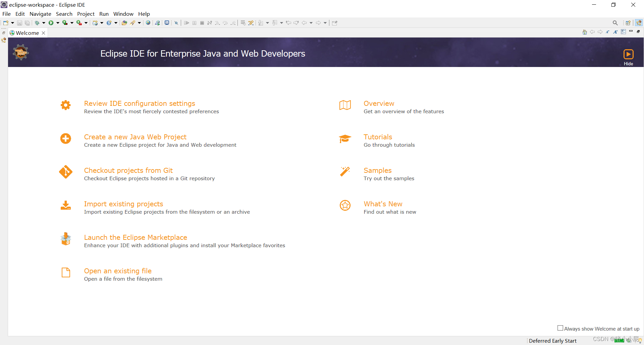Expand dropdown beside New Servlet icon
Image resolution: width=644 pixels, height=345 pixels.
coord(116,23)
